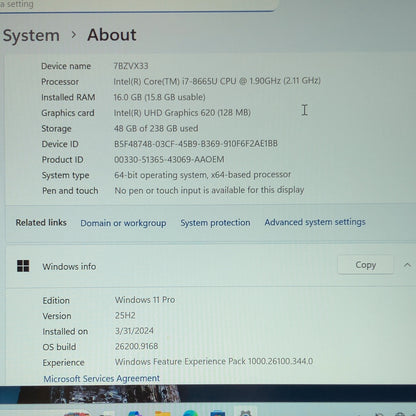Click the OS build number text

[x=136, y=346]
